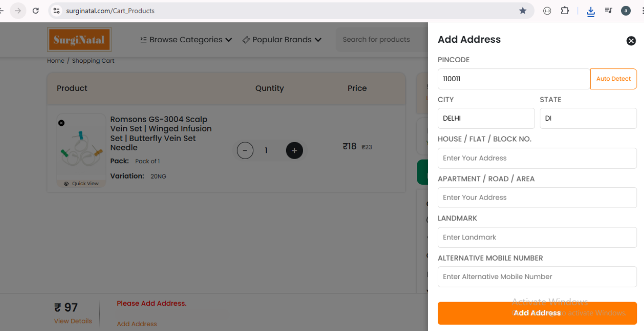Close the Add Address panel

[x=631, y=41]
